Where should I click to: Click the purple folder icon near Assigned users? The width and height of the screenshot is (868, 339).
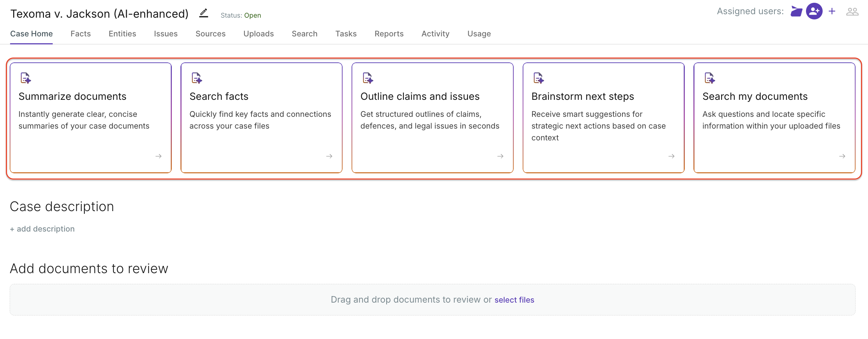coord(796,11)
